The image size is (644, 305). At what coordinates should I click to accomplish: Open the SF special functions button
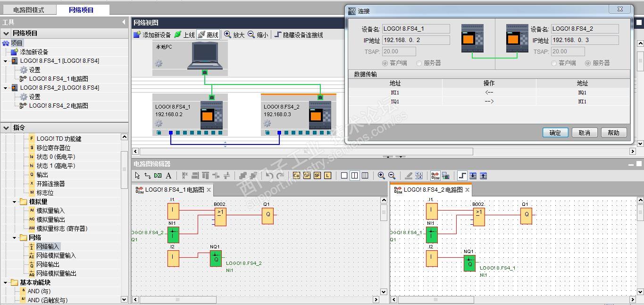pyautogui.click(x=317, y=176)
